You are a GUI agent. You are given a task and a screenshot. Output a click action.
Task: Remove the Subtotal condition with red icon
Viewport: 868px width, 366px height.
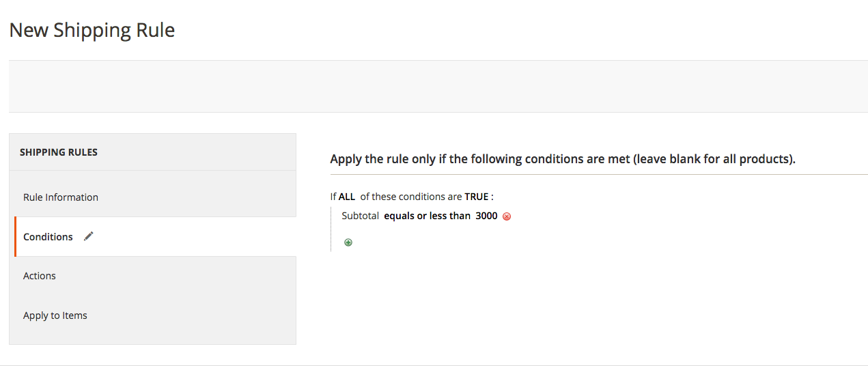[x=507, y=216]
